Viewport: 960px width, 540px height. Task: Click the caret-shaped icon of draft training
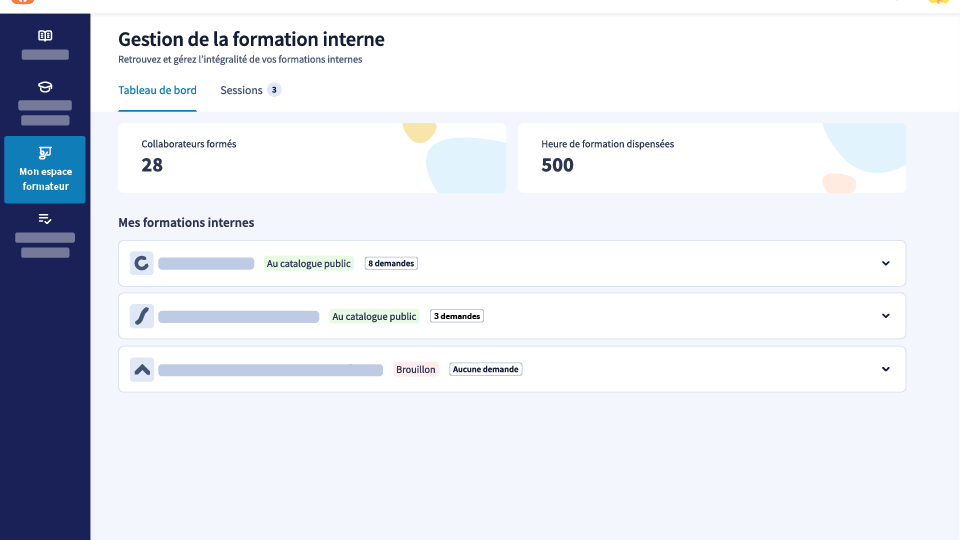(142, 369)
